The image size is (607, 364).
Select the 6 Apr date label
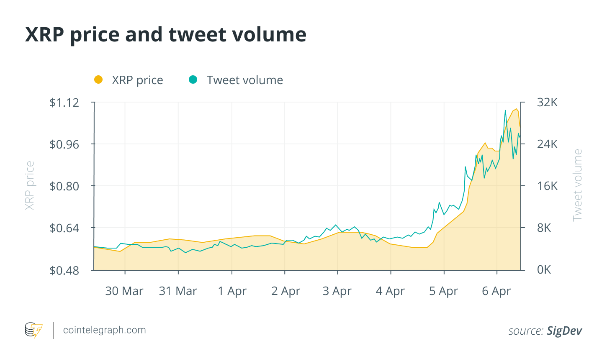[x=496, y=291]
